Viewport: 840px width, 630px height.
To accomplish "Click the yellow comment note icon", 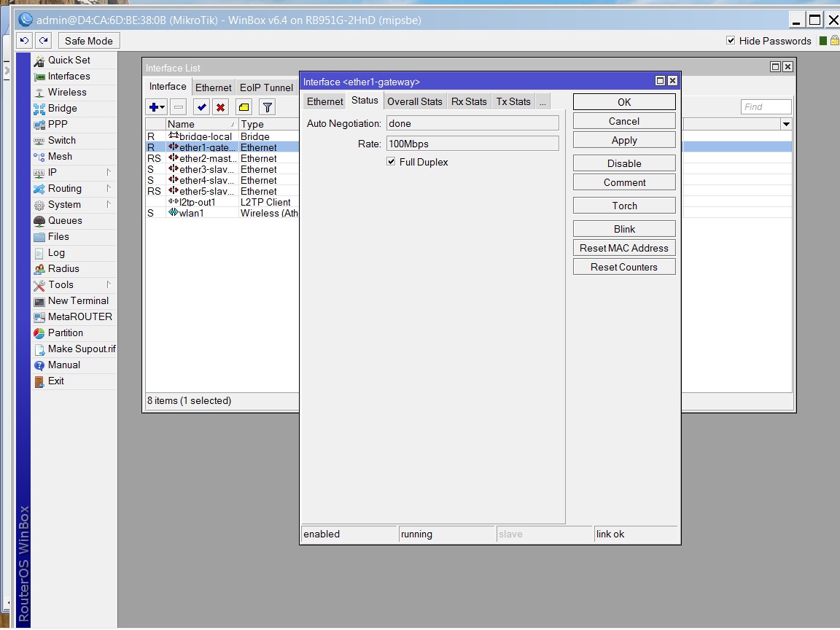I will click(x=244, y=107).
